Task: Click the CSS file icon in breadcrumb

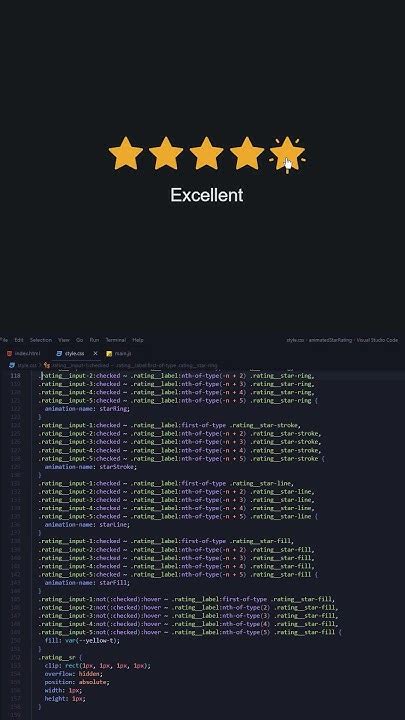Action: tap(12, 366)
